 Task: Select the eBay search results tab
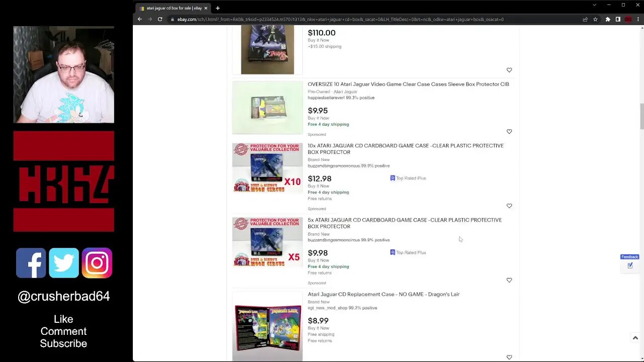click(174, 8)
